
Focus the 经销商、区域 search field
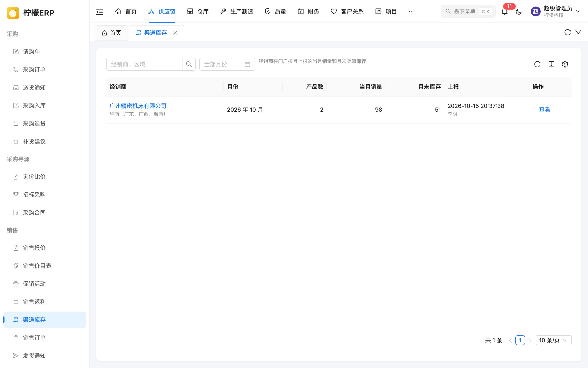[x=144, y=64]
